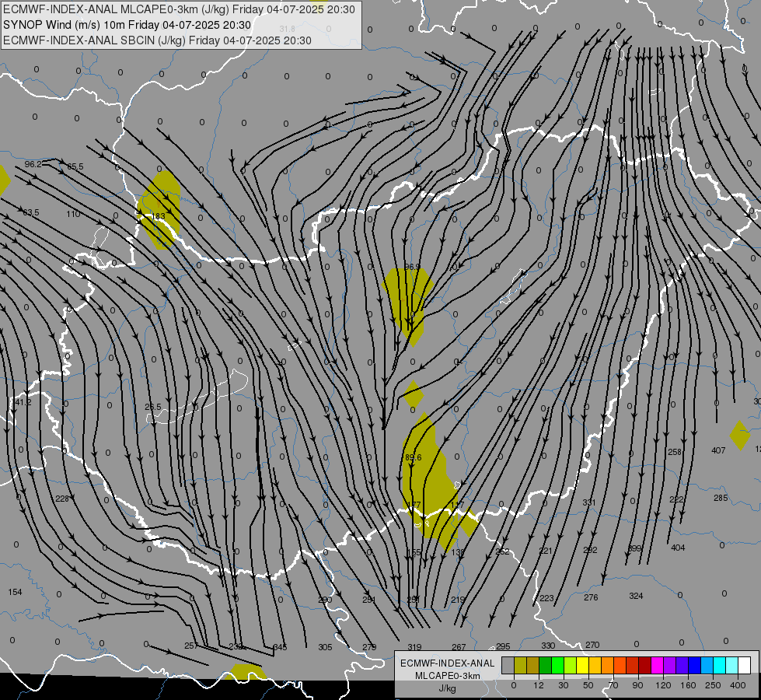Click the map value 270
Screen dimensions: 761x700
(592, 645)
